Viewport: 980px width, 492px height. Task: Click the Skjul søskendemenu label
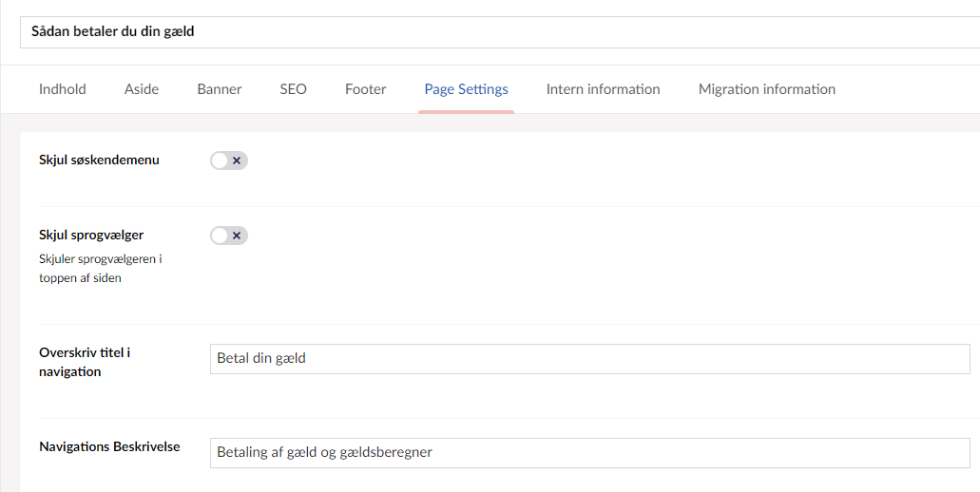(99, 161)
